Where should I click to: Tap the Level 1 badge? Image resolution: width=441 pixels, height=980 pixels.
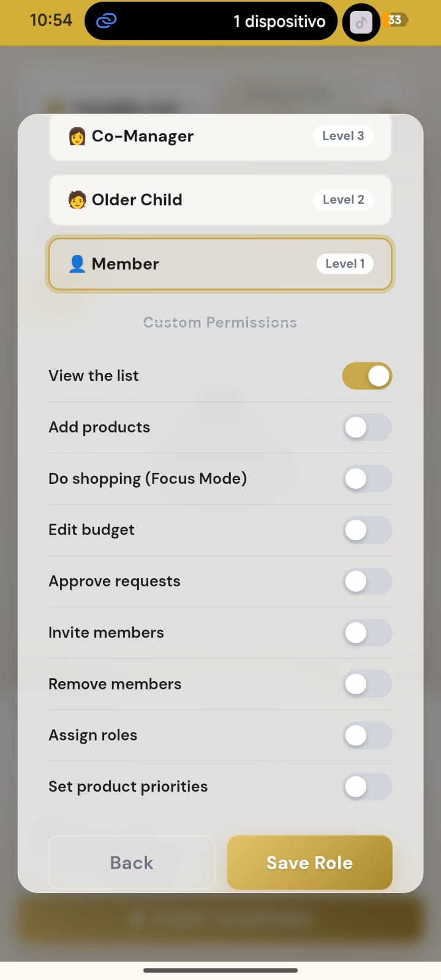point(345,264)
